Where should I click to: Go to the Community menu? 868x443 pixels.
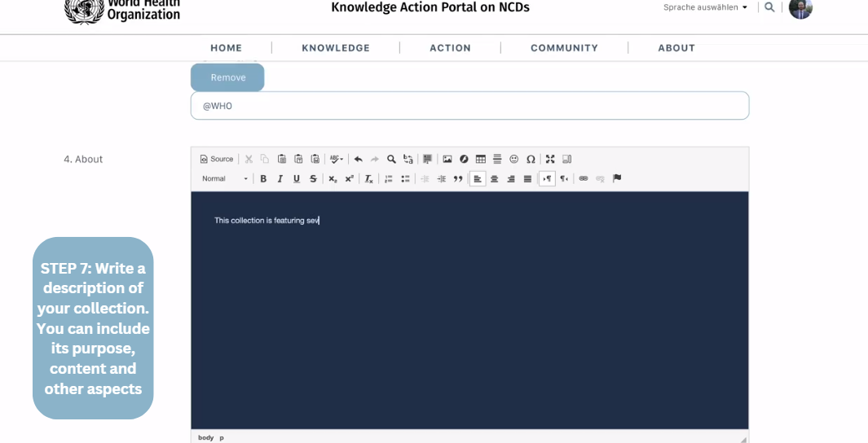(x=564, y=48)
